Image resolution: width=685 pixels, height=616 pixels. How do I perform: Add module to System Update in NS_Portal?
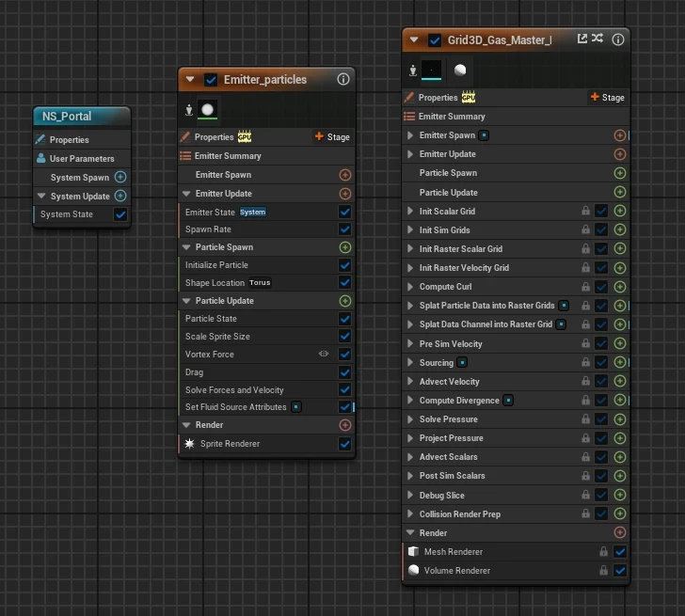120,196
